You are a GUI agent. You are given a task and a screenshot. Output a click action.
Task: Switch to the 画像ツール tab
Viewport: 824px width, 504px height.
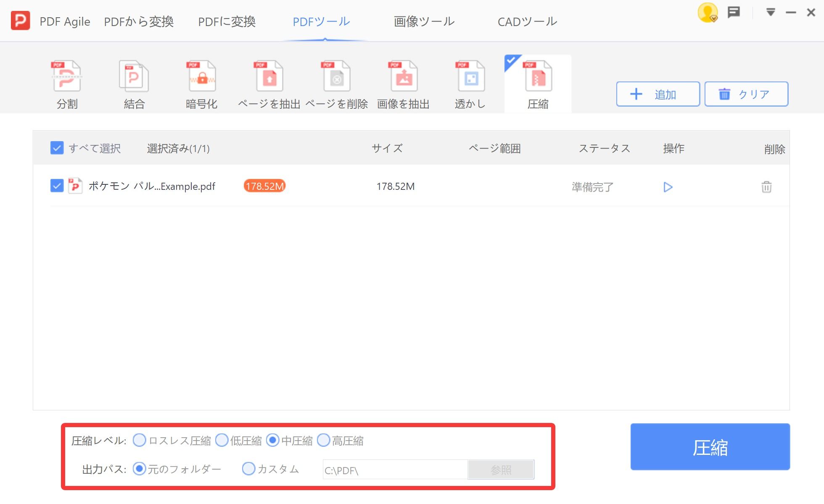click(423, 21)
